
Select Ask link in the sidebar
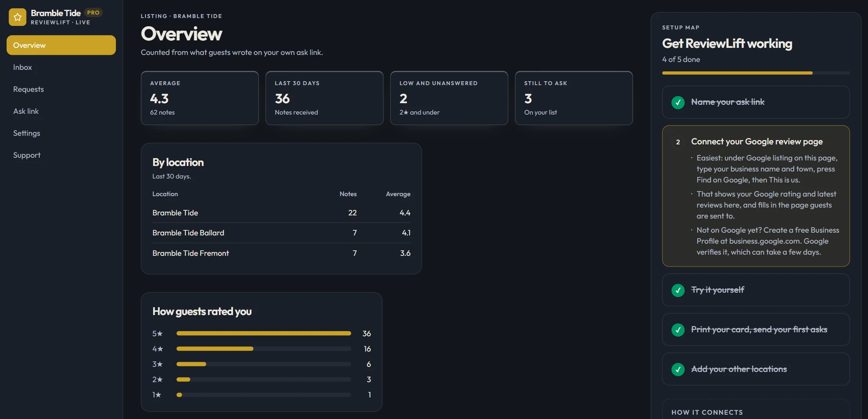[61, 111]
